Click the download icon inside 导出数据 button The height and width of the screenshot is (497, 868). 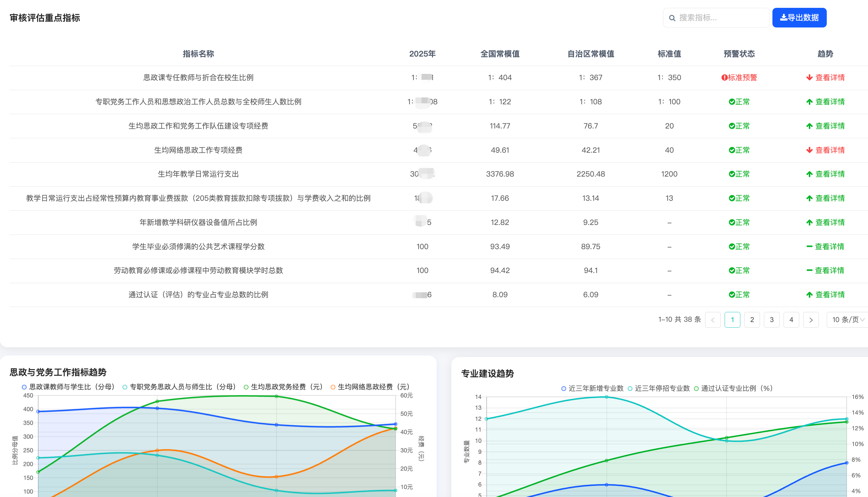784,17
